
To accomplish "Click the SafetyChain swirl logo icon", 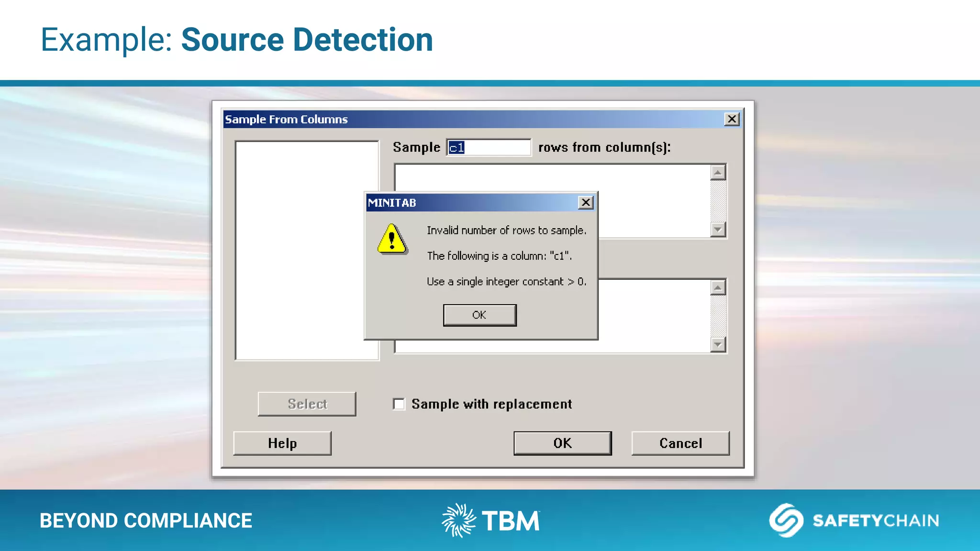I will pyautogui.click(x=786, y=520).
